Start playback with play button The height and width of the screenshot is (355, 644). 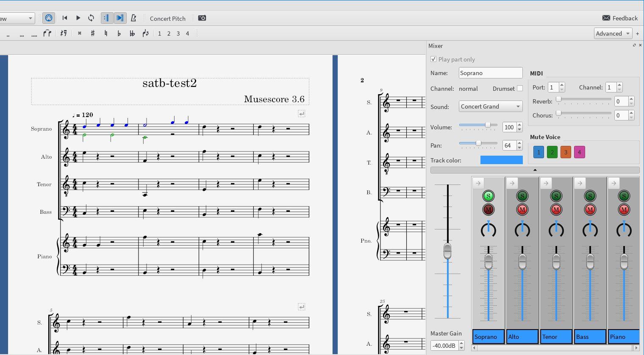[x=78, y=18]
